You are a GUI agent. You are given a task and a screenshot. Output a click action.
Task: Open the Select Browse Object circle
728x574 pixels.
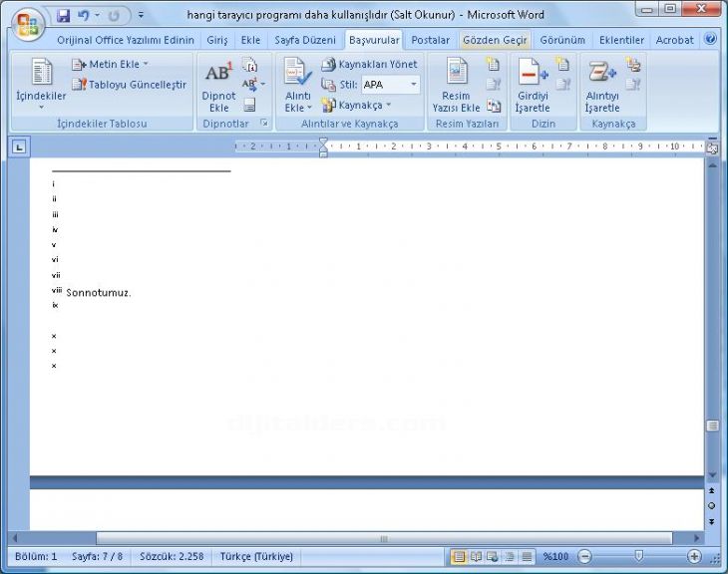click(x=712, y=506)
